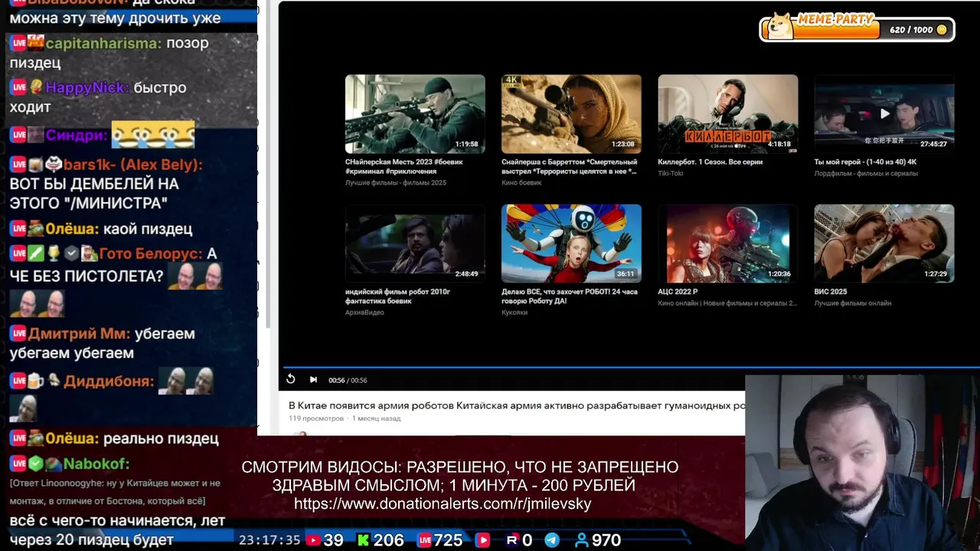Click the R 0 counter icon

coord(512,540)
